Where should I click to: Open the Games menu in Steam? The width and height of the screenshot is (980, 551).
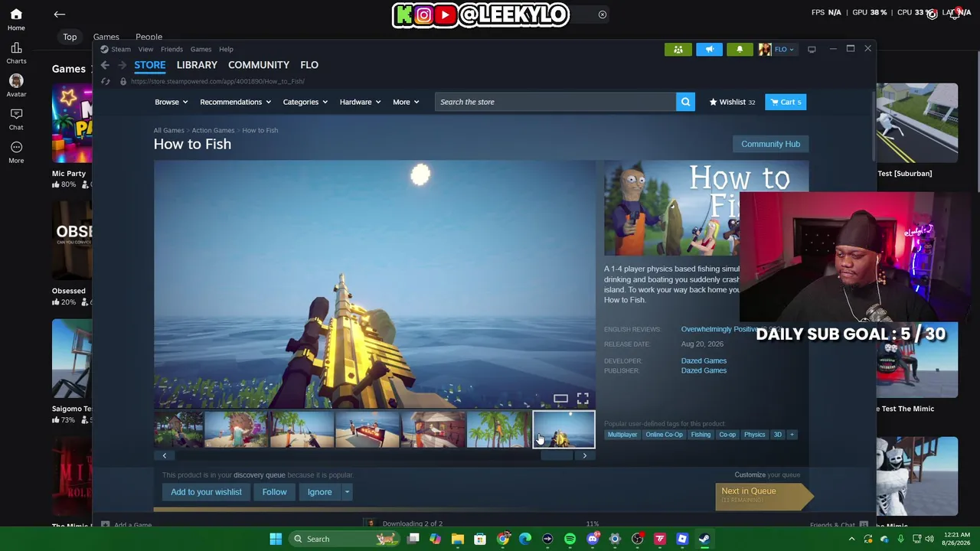point(201,50)
